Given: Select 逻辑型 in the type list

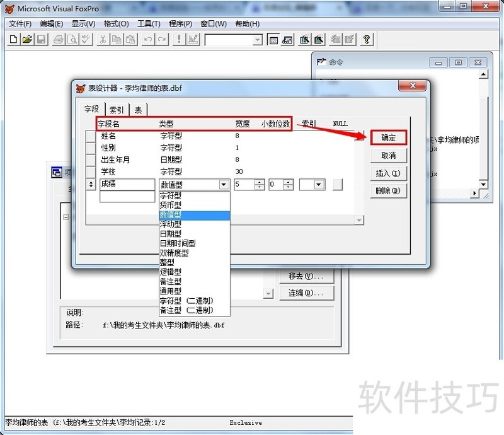Looking at the screenshot, I should tap(195, 272).
